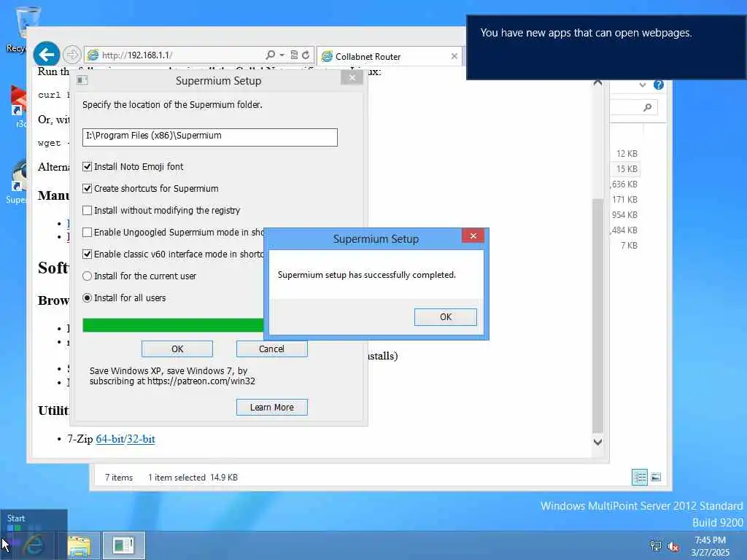Click OK in the main setup dialog
The image size is (747, 560).
point(177,349)
